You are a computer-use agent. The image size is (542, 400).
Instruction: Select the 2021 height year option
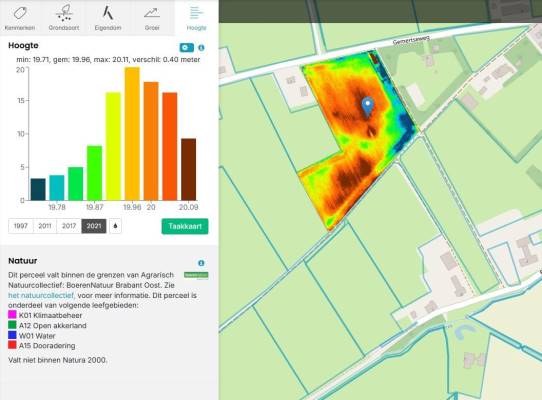(94, 226)
